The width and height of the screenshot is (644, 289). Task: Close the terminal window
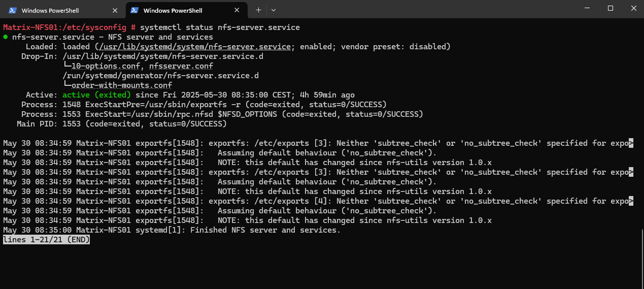click(x=633, y=8)
